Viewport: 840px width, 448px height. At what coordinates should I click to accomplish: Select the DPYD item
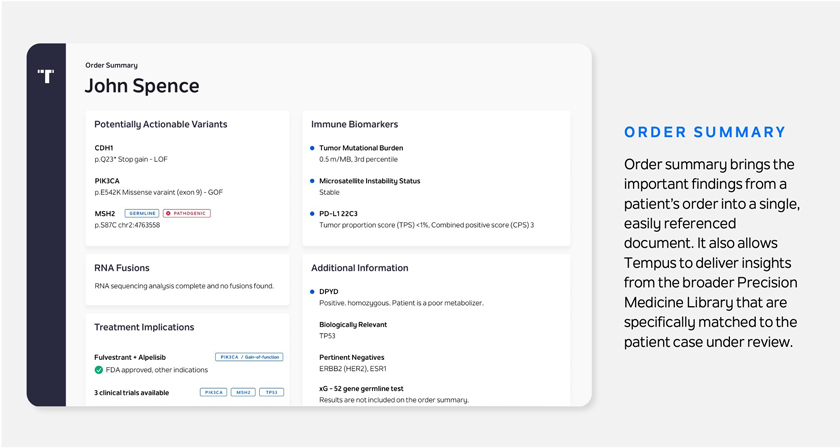point(329,292)
